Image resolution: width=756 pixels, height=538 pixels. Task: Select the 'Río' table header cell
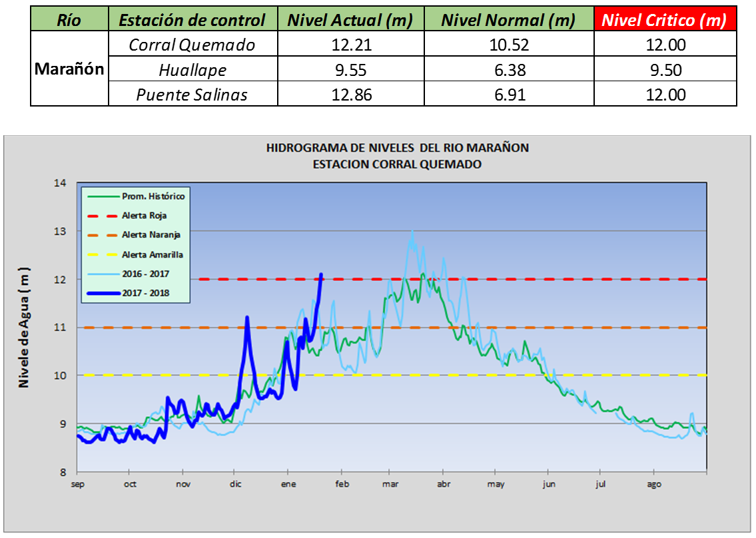[69, 19]
